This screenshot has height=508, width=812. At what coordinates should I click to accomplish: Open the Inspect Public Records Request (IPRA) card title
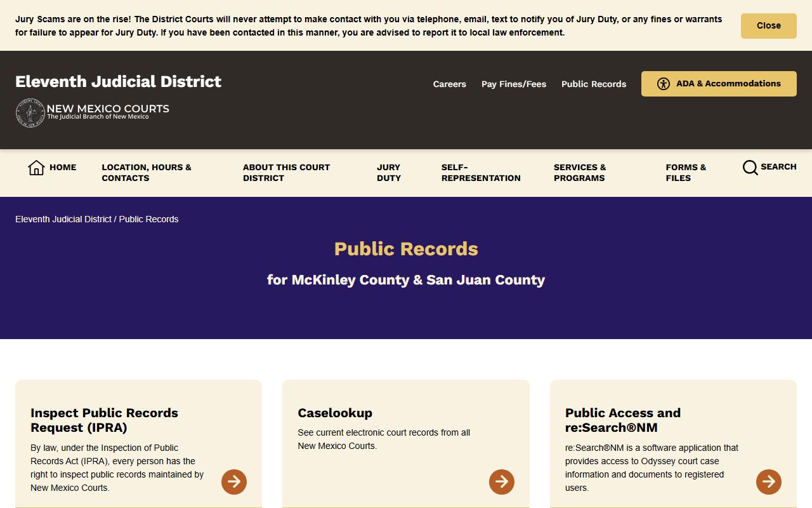pyautogui.click(x=104, y=420)
